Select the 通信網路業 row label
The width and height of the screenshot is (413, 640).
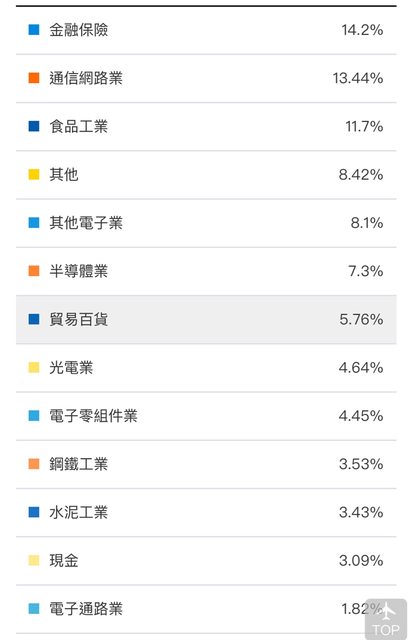[x=86, y=78]
